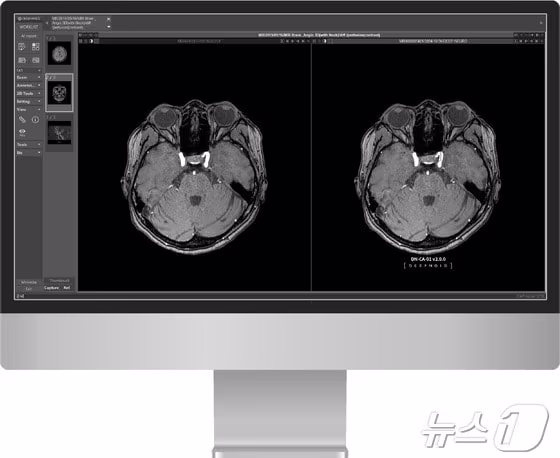Toggle the eye Hide icon
This screenshot has height=458, width=560.
tap(22, 132)
